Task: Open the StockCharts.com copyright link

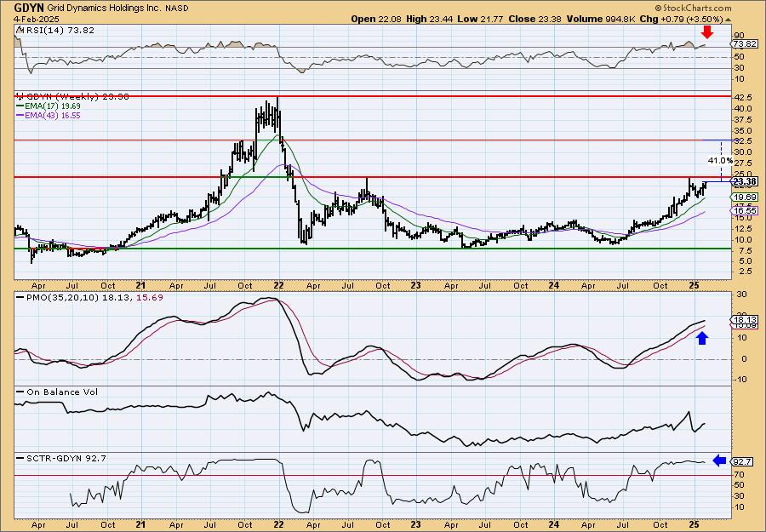Action: (x=693, y=9)
